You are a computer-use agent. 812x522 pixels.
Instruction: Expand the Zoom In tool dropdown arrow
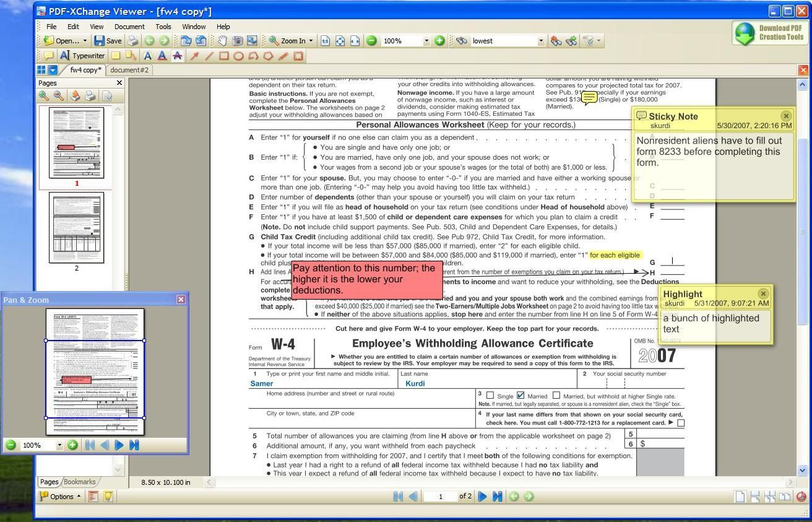311,41
